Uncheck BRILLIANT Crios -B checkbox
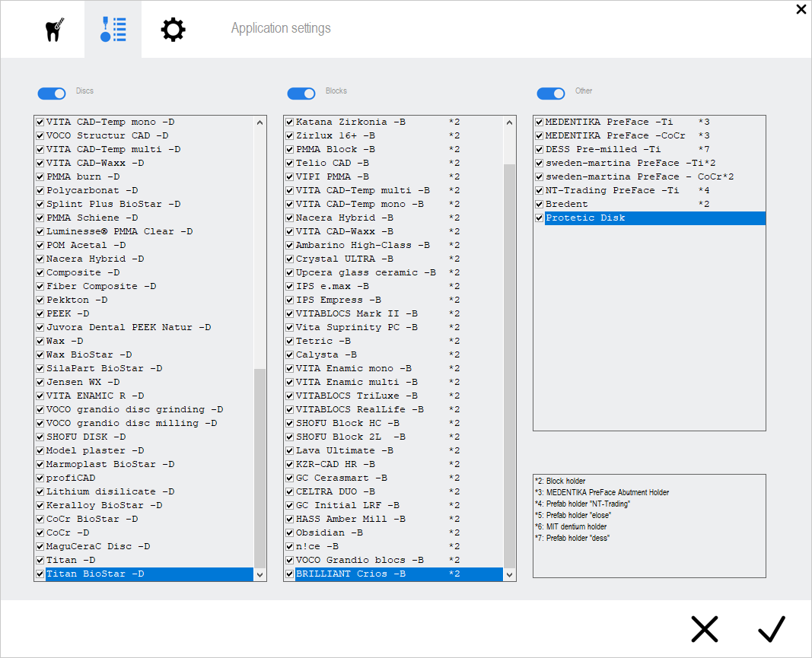 [x=289, y=574]
